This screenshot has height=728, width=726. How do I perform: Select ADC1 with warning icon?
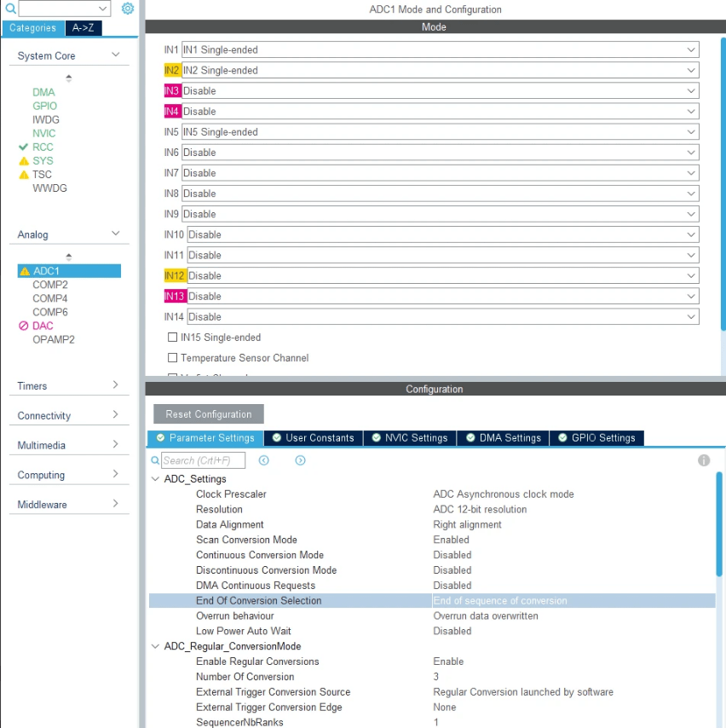tap(47, 271)
